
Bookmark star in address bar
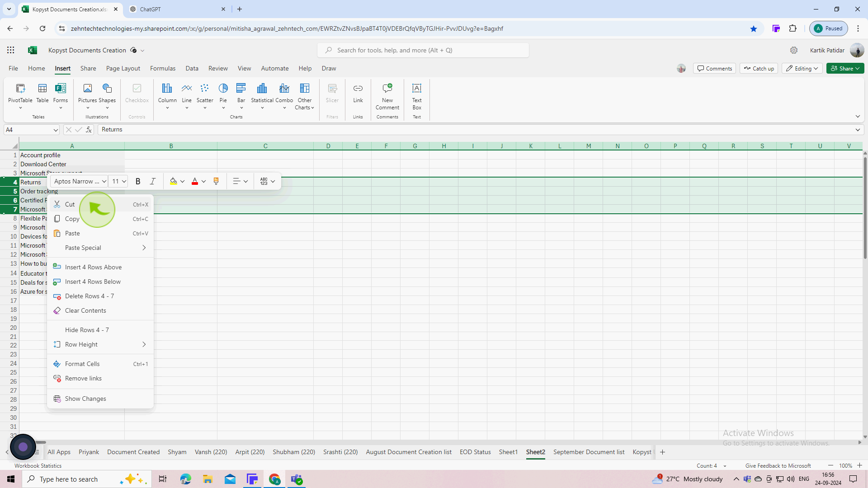(754, 28)
